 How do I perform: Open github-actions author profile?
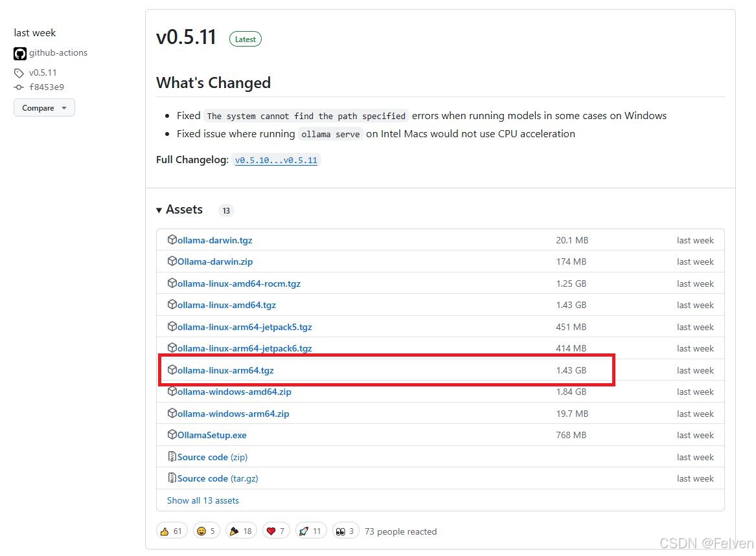tap(58, 53)
